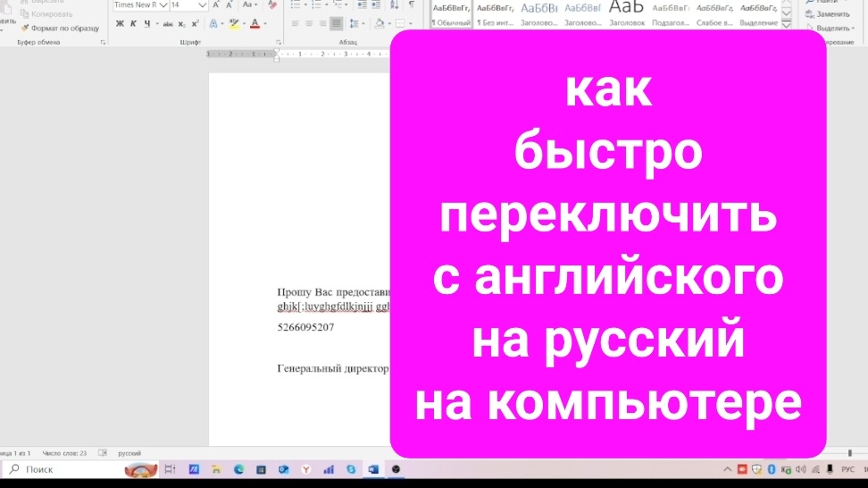Click Numbering list icon
The width and height of the screenshot is (868, 488).
[317, 5]
